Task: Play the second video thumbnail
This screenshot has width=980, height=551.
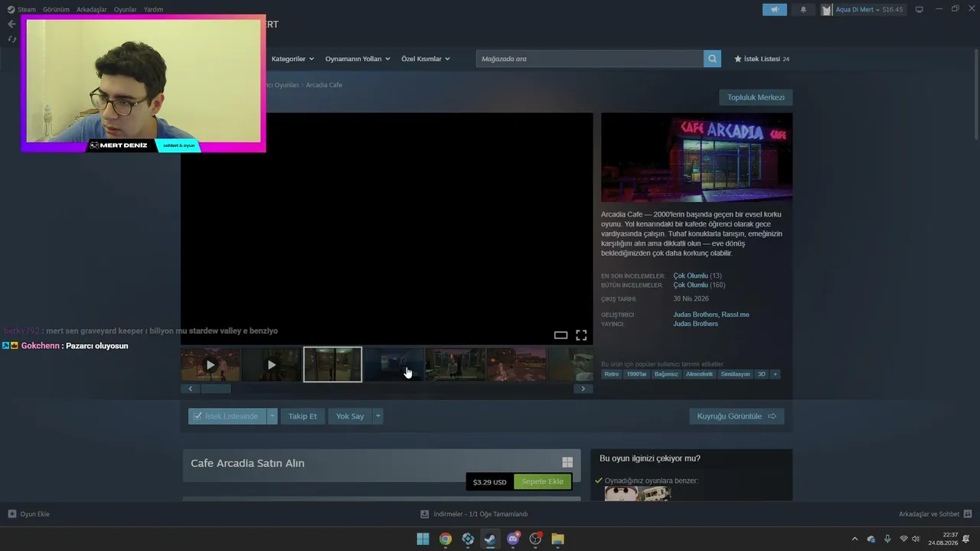Action: tap(271, 365)
